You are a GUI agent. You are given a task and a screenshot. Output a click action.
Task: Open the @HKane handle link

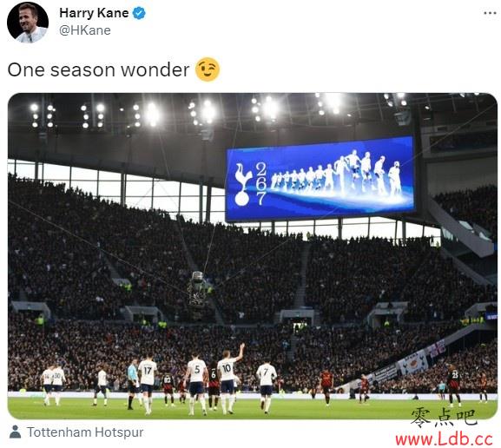(x=85, y=30)
